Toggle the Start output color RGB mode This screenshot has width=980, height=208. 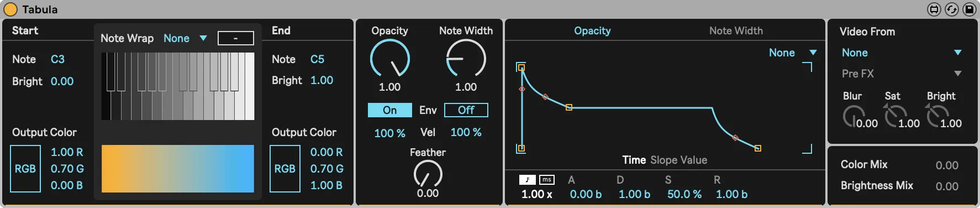25,169
